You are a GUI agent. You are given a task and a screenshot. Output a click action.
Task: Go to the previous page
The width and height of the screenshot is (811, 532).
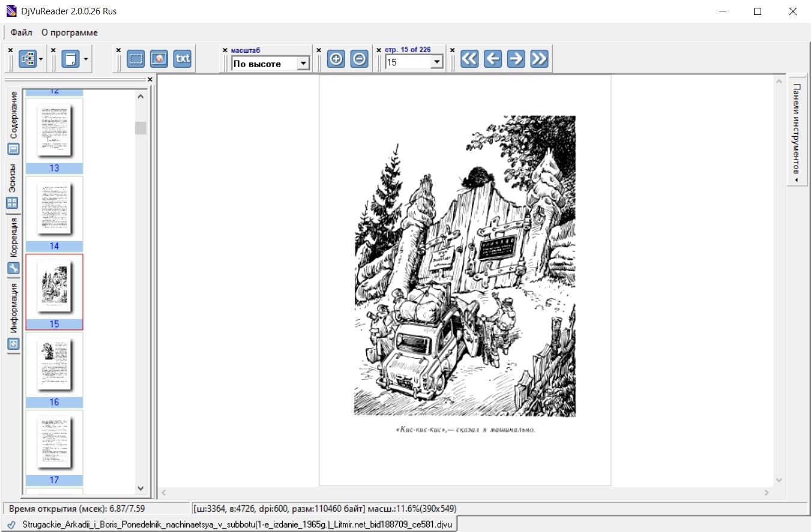[x=493, y=59]
